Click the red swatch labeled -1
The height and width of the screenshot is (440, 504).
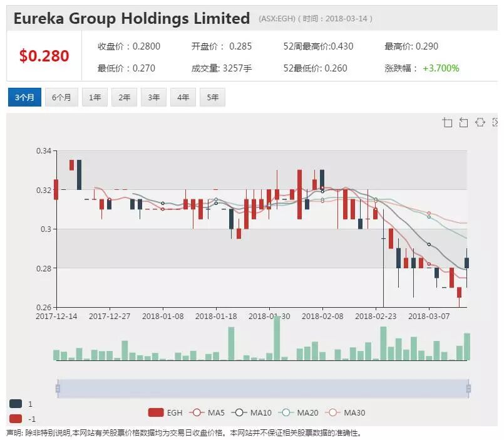(16, 419)
